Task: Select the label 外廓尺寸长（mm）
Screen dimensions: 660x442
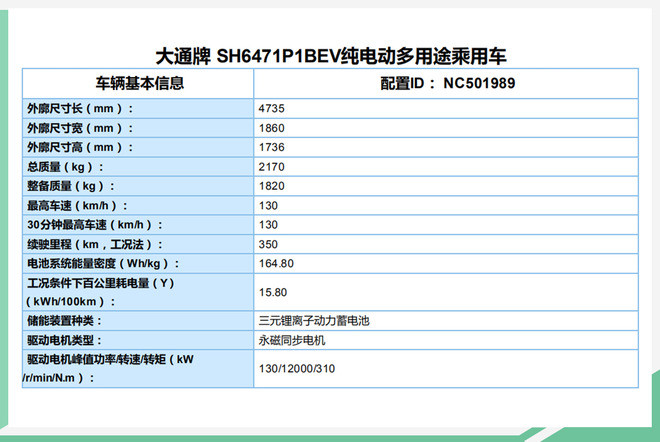Action: (80, 109)
